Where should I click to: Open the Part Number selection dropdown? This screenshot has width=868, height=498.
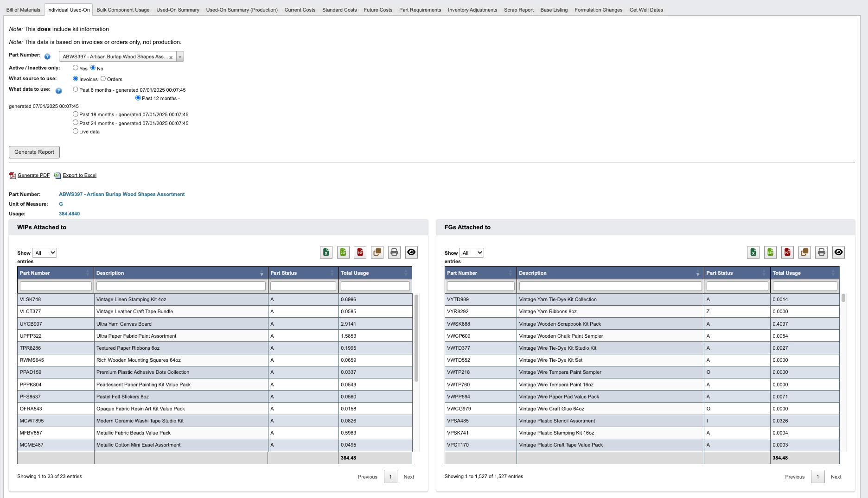(180, 56)
